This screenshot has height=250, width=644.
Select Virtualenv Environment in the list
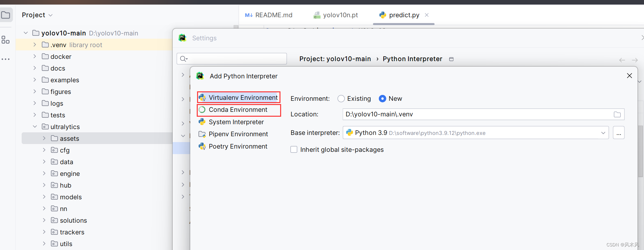pyautogui.click(x=238, y=98)
